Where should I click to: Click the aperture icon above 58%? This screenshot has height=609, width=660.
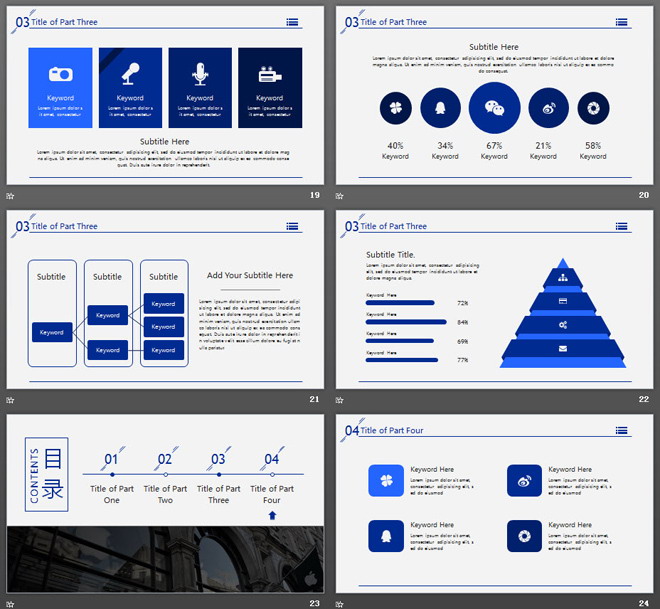click(593, 108)
